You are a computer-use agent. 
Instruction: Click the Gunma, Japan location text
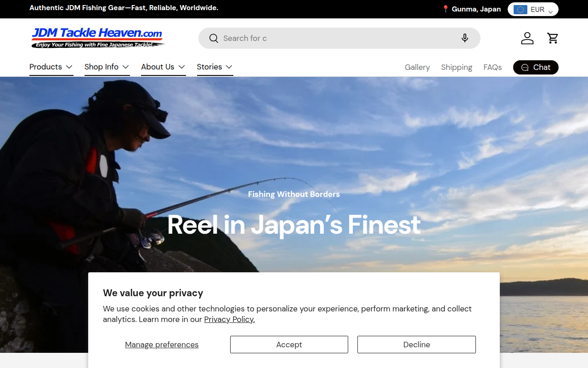(x=471, y=9)
